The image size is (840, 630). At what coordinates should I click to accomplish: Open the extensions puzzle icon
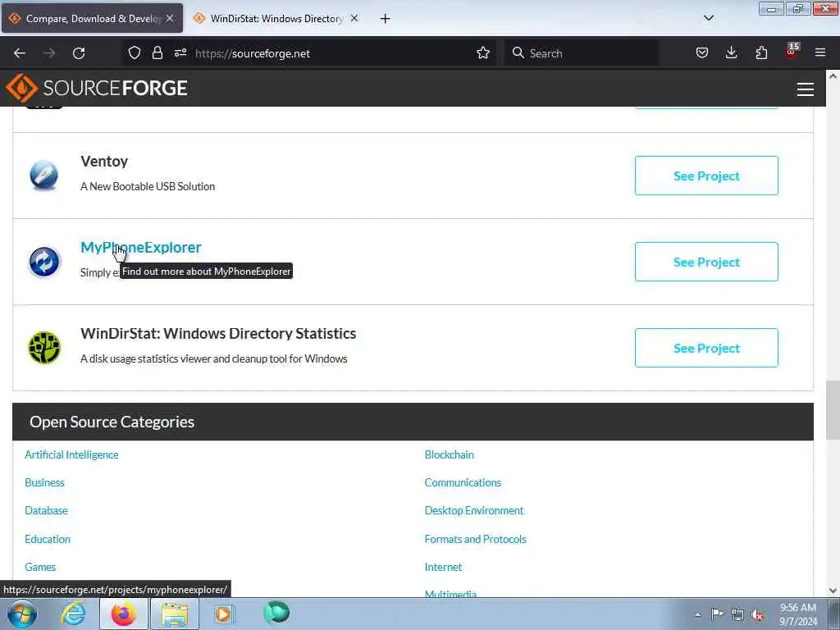(x=761, y=52)
